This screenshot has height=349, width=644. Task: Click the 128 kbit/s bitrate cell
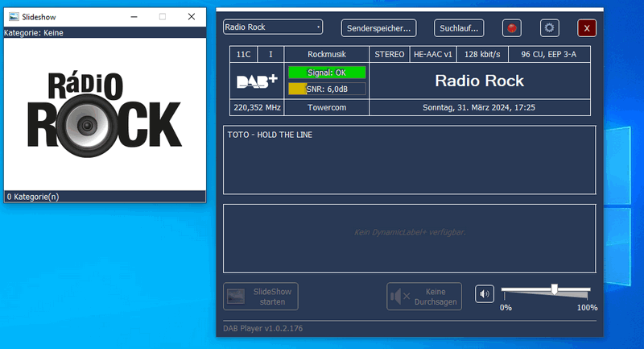[x=482, y=54]
